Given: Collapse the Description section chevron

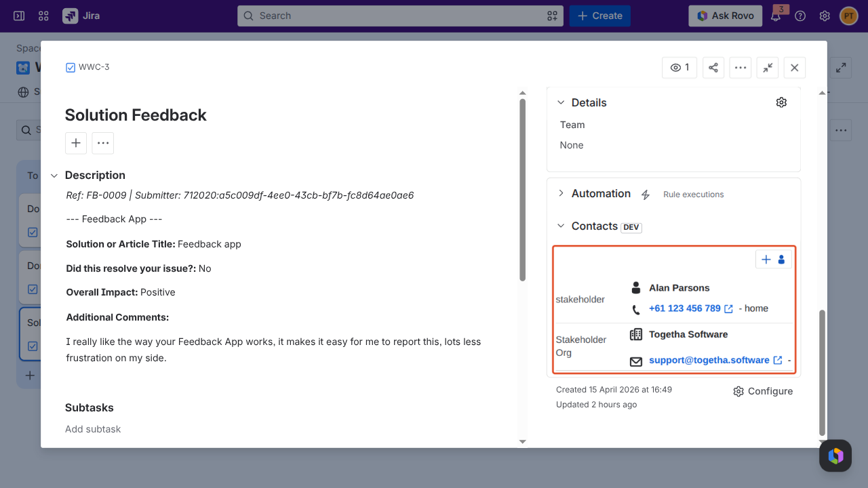Looking at the screenshot, I should pyautogui.click(x=54, y=176).
